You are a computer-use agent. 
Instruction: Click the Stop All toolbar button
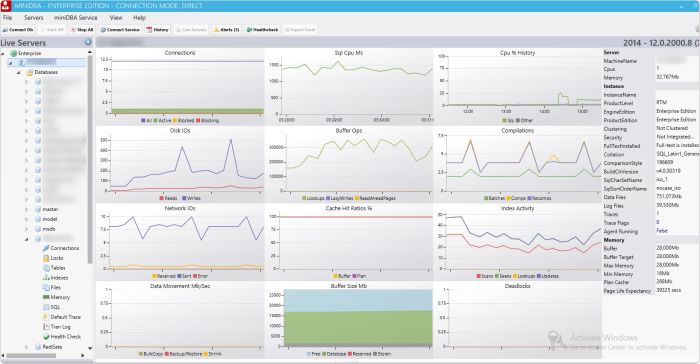coord(82,29)
